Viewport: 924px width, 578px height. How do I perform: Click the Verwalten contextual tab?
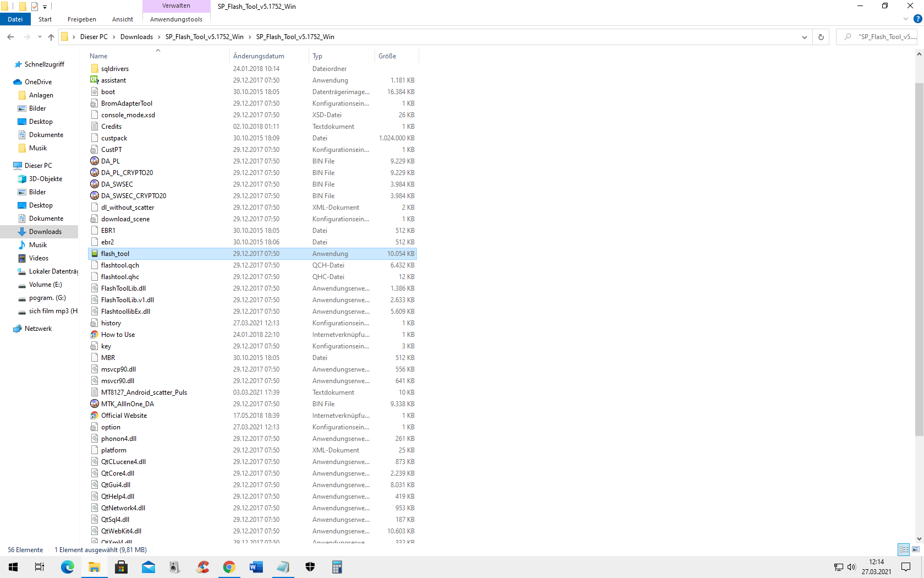(x=176, y=6)
